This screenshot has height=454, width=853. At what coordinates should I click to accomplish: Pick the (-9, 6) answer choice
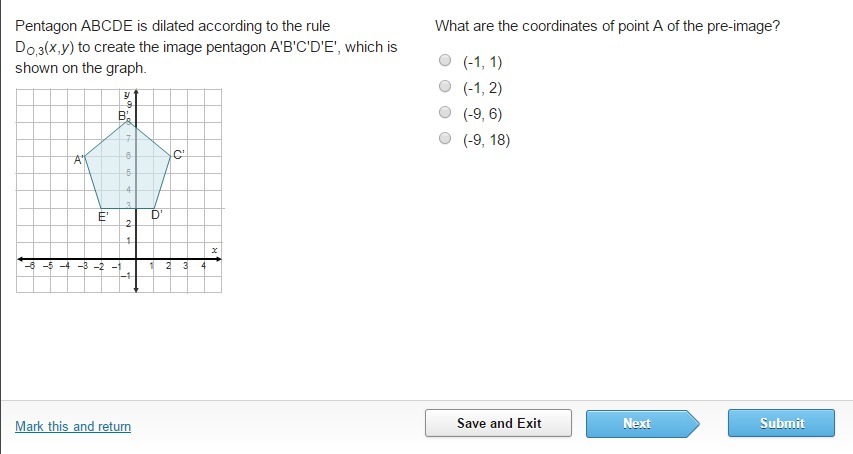pyautogui.click(x=446, y=113)
